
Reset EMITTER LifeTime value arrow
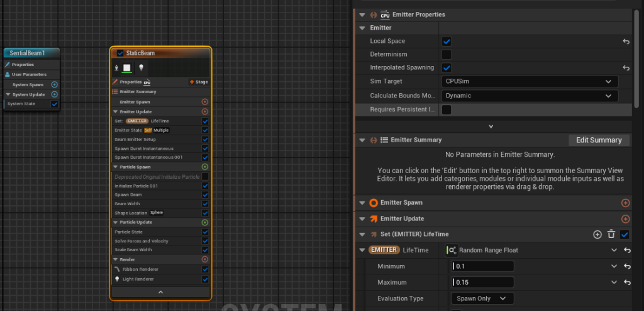click(x=627, y=250)
